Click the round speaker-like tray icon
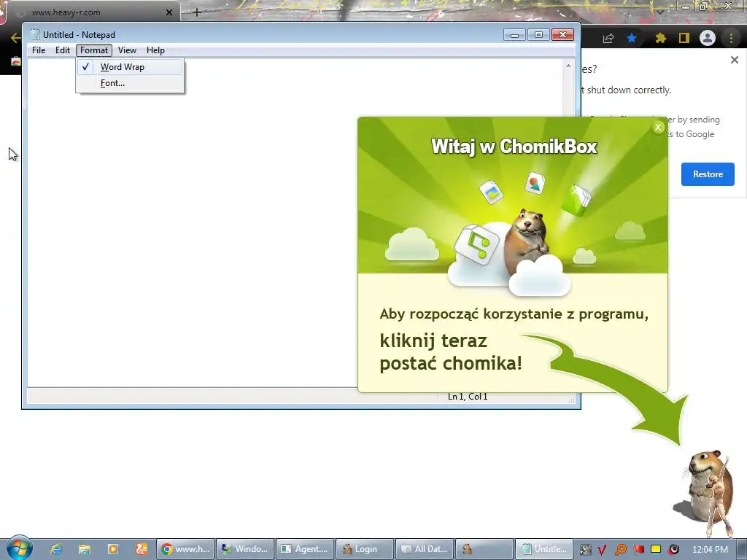747x560 pixels. tap(673, 550)
